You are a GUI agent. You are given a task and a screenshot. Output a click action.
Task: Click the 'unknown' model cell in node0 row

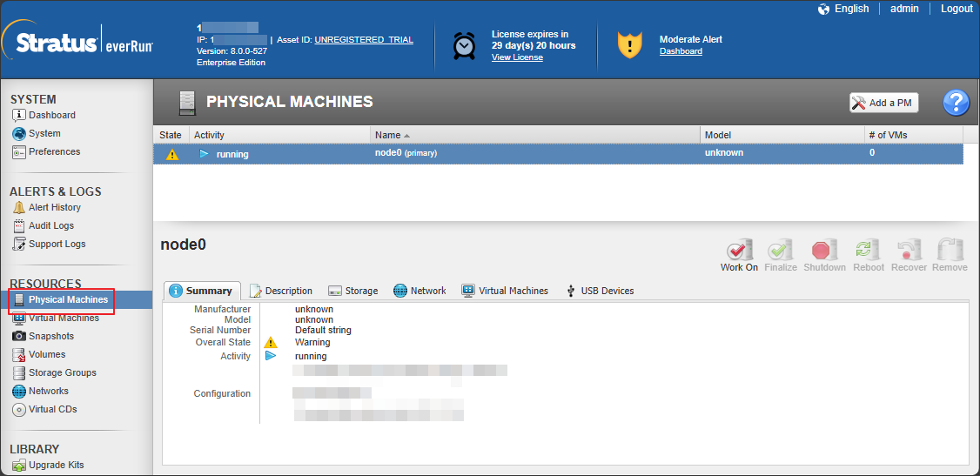pyautogui.click(x=724, y=152)
